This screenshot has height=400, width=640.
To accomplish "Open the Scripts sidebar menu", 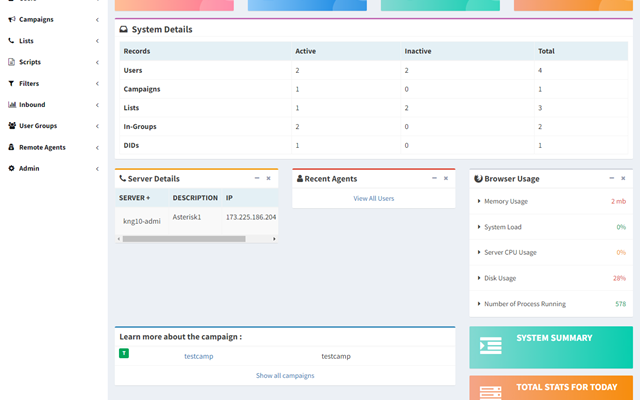I will [54, 62].
